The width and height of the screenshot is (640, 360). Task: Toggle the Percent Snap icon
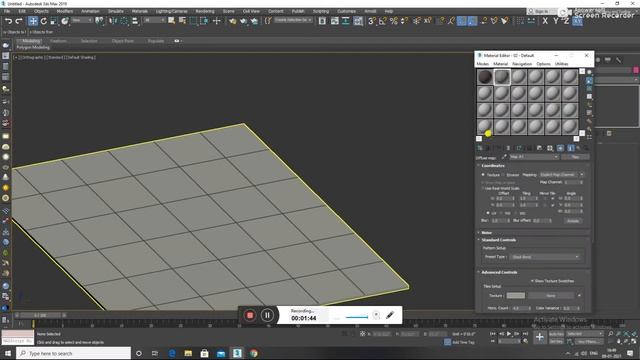393,21
